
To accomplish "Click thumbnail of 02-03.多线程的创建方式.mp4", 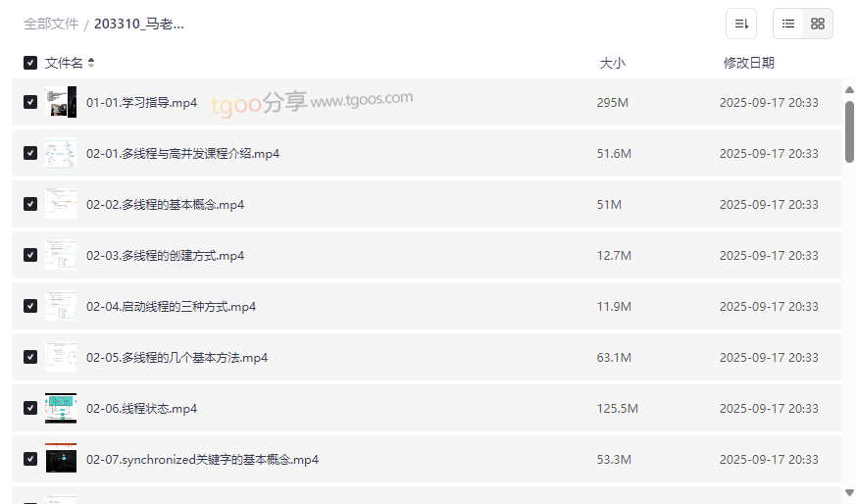I will pyautogui.click(x=61, y=255).
